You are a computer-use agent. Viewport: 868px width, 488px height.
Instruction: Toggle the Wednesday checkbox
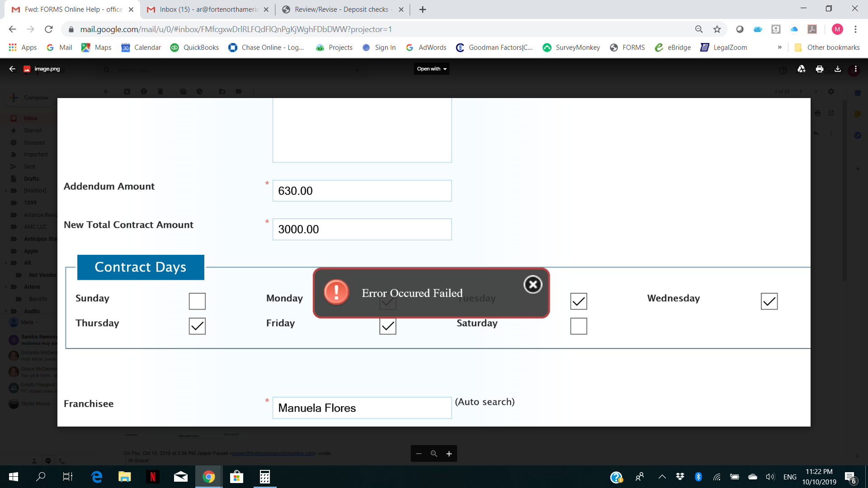769,301
